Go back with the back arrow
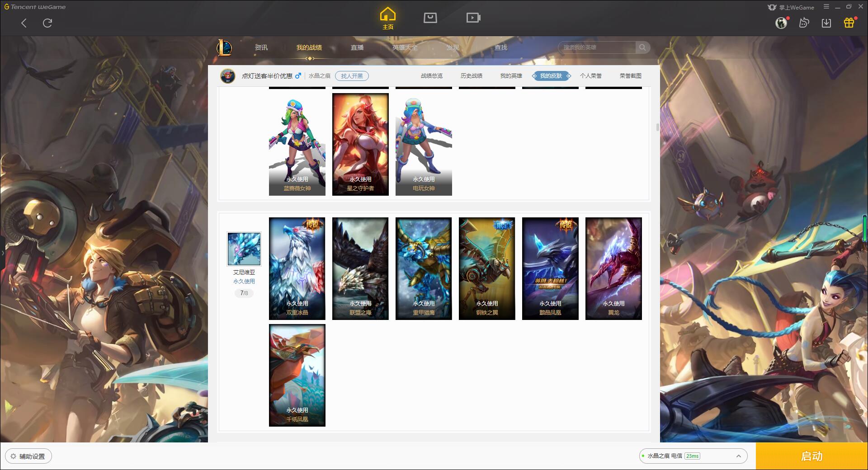 pos(24,23)
